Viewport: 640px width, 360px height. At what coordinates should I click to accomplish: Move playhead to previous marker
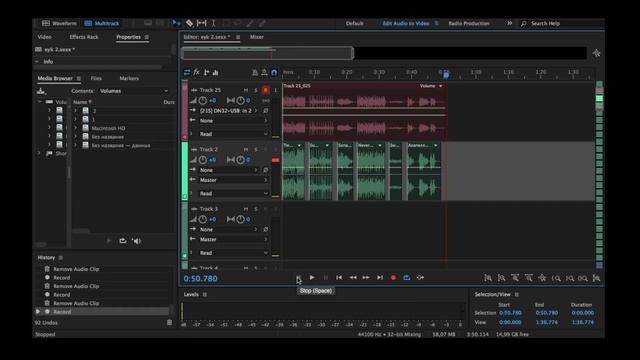[x=339, y=278]
